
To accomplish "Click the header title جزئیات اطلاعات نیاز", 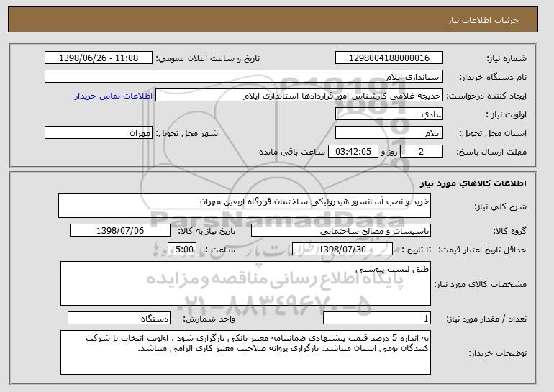I will click(483, 20).
